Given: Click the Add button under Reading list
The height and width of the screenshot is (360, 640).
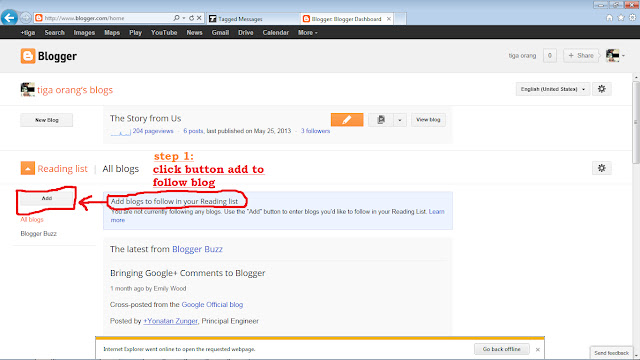Looking at the screenshot, I should (47, 198).
